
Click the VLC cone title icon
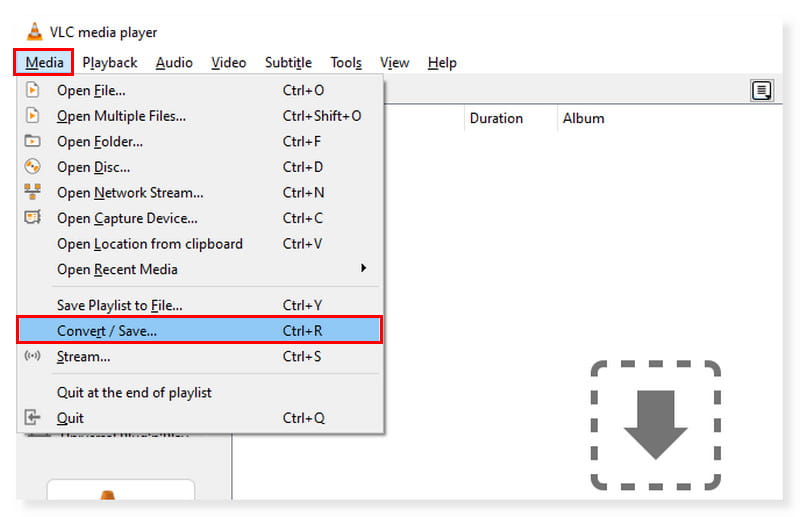(x=34, y=32)
